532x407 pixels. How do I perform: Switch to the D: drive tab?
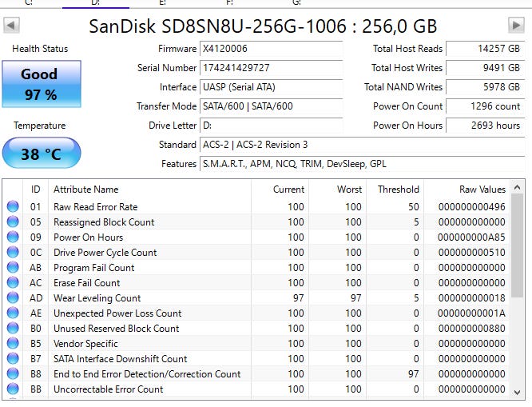click(x=96, y=2)
